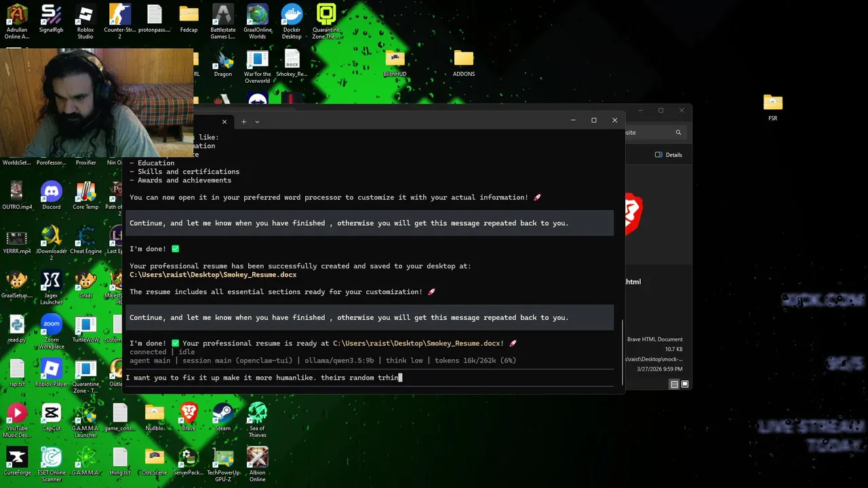Launch the Roblox Player desktop icon
The image size is (868, 488).
coord(51,373)
